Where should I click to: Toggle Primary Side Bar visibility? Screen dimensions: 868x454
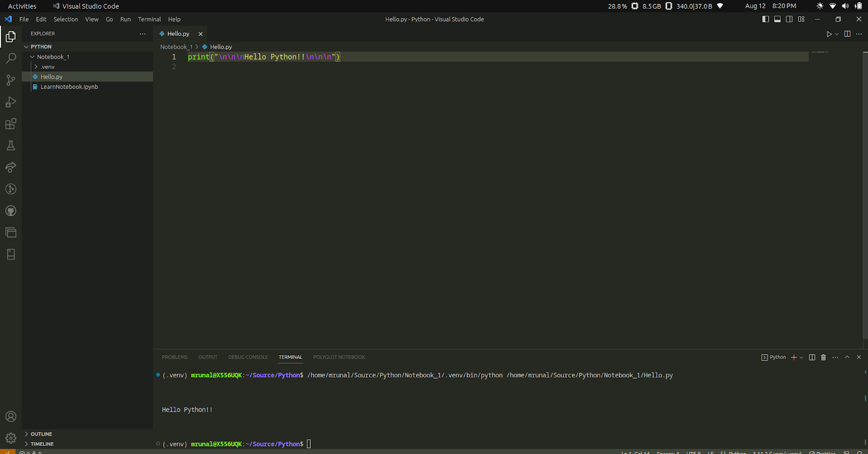[765, 19]
